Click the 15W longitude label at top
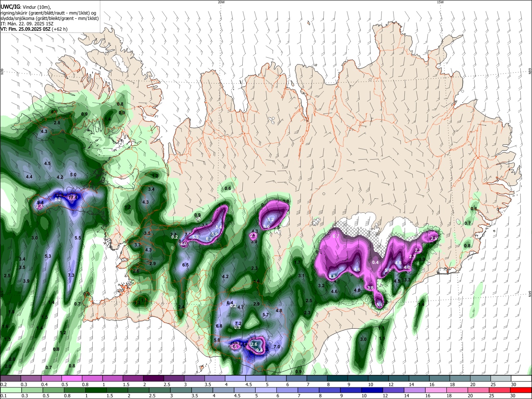532x399 pixels. pyautogui.click(x=440, y=2)
